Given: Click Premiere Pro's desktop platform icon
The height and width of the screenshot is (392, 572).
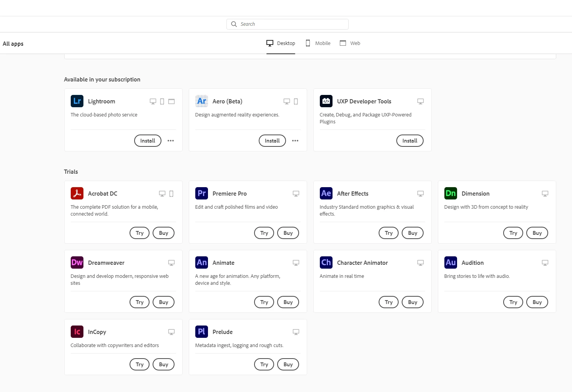Looking at the screenshot, I should [296, 194].
